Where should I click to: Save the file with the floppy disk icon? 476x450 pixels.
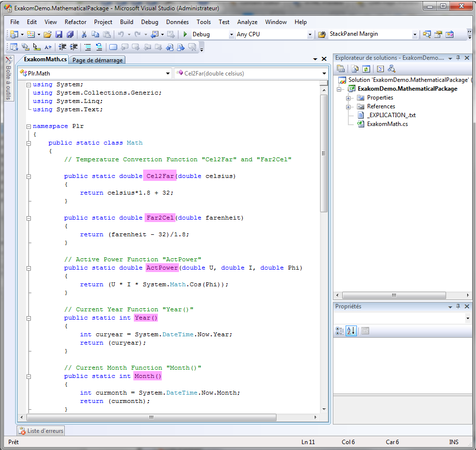(59, 34)
